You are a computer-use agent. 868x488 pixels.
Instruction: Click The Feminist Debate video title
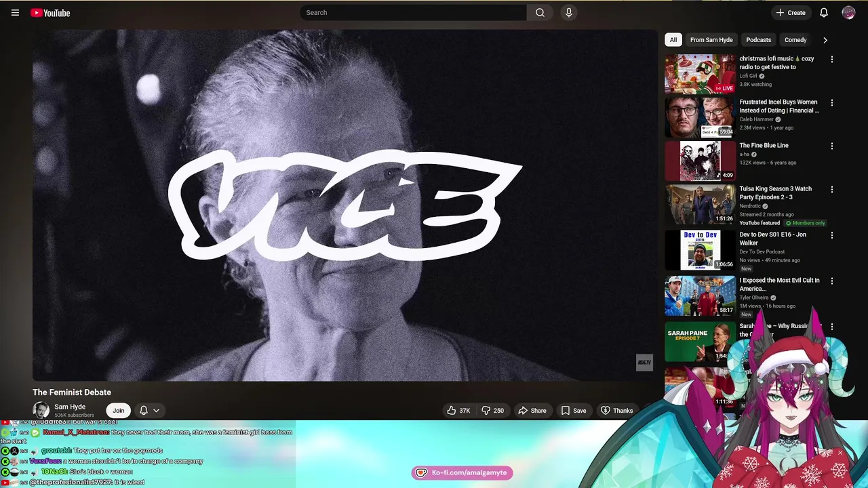[x=72, y=392]
